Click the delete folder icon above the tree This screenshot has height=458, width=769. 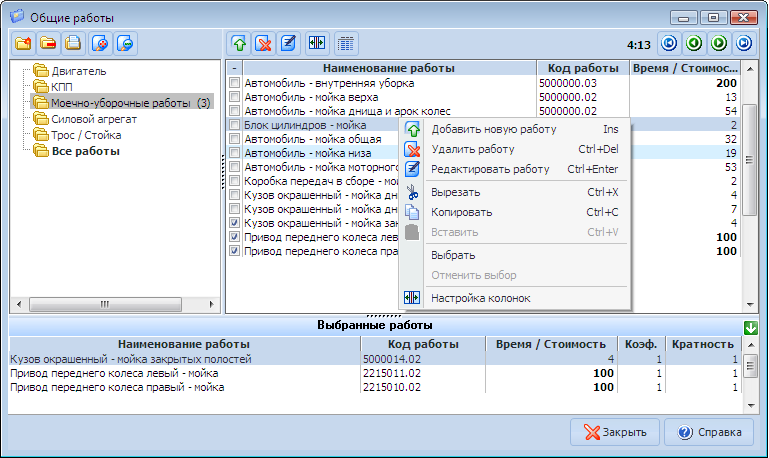click(48, 43)
